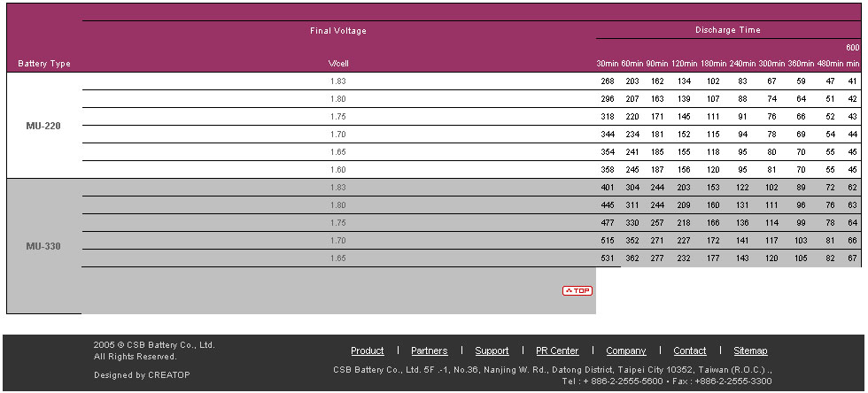The height and width of the screenshot is (393, 868).
Task: Click the 600 min column header
Action: (852, 56)
